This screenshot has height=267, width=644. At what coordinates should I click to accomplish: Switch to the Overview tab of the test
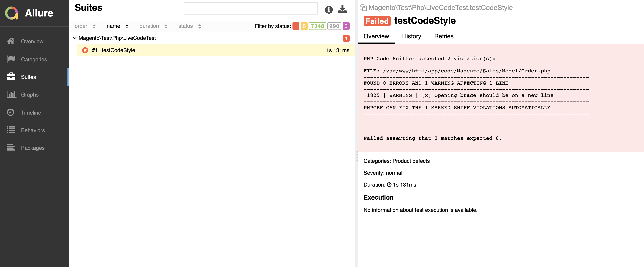376,36
